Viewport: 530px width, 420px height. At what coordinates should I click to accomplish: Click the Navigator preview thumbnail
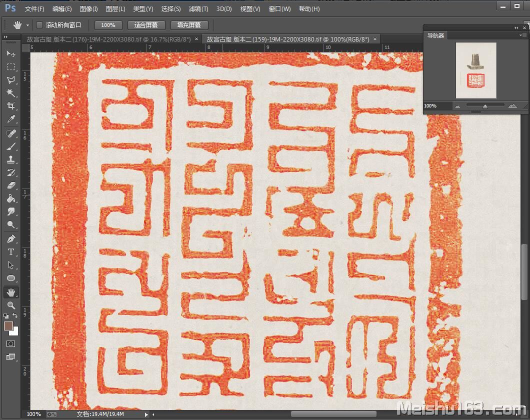[x=476, y=70]
